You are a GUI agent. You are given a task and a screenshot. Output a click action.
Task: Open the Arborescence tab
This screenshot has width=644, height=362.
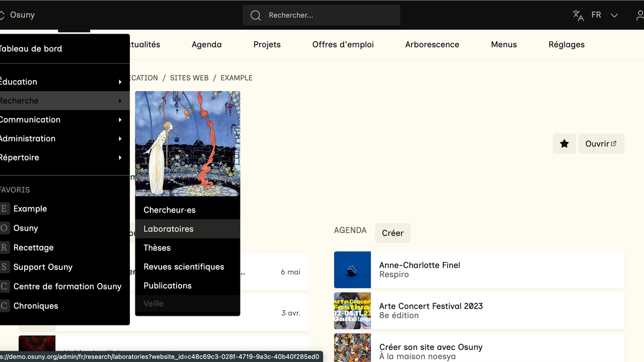[432, 44]
